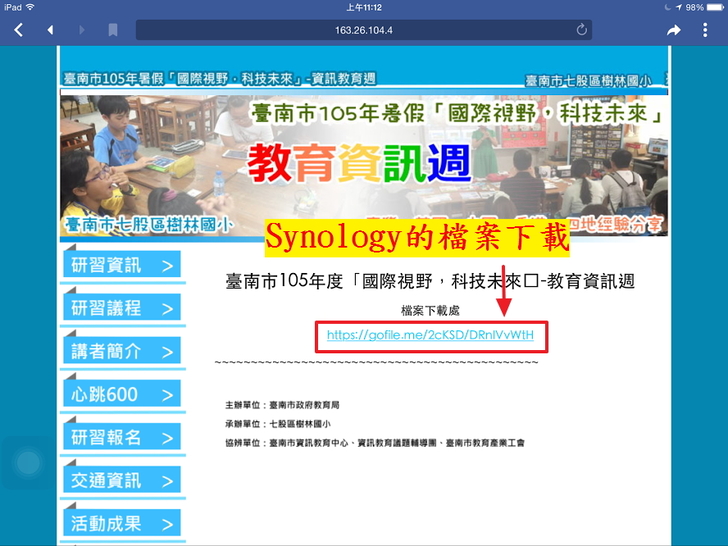Go to previous page with left triangle

coord(50,30)
